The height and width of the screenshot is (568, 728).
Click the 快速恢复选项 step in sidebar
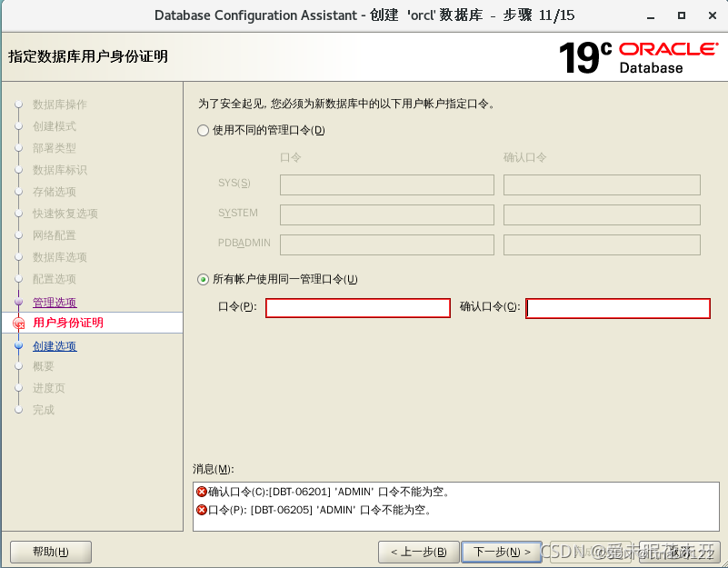point(65,214)
